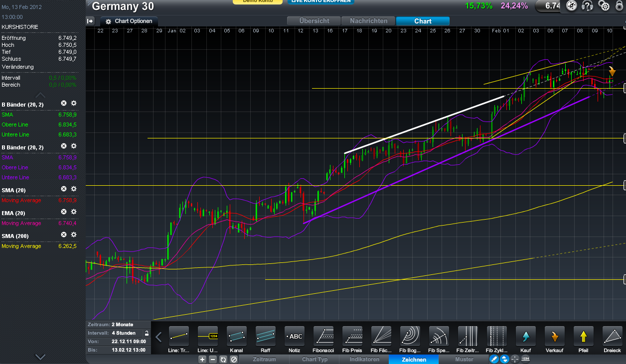Show previous drawing tools with left chevron
The image size is (626, 364).
pos(158,337)
